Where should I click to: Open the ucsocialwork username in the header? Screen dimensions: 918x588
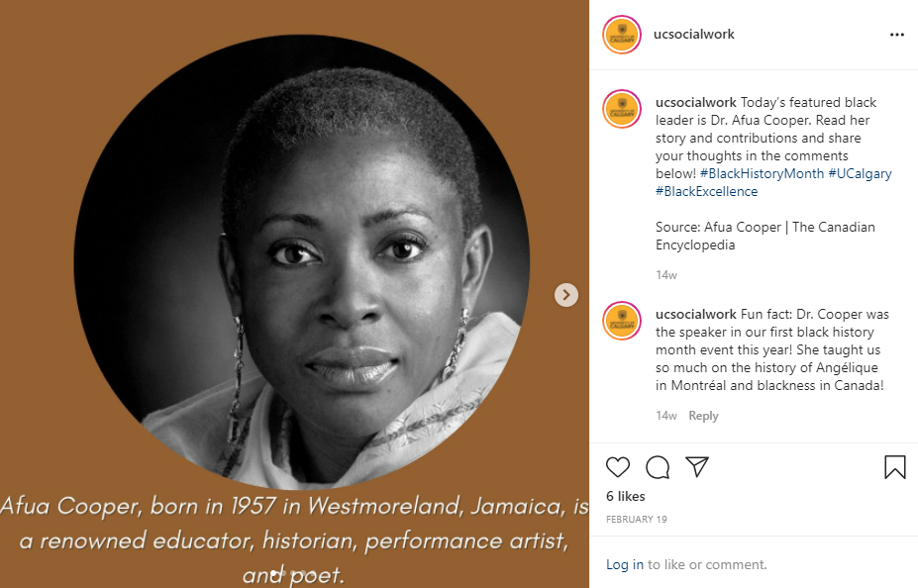click(693, 35)
